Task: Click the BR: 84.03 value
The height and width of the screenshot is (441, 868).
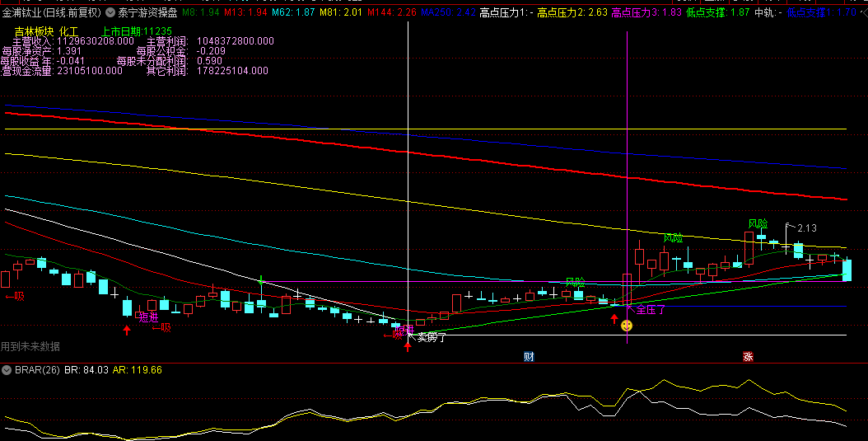Action: (86, 369)
